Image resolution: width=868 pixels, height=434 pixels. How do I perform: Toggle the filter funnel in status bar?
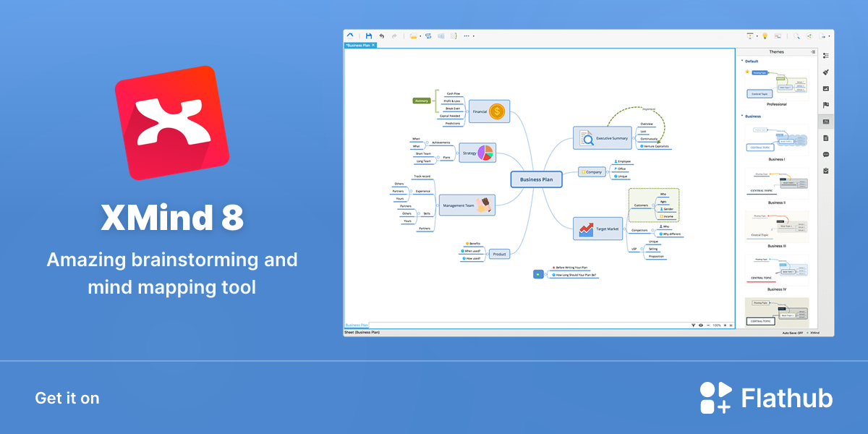point(693,325)
